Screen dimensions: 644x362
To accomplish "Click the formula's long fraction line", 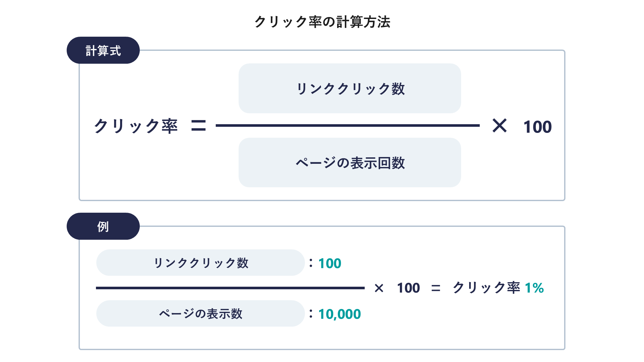I will click(348, 125).
